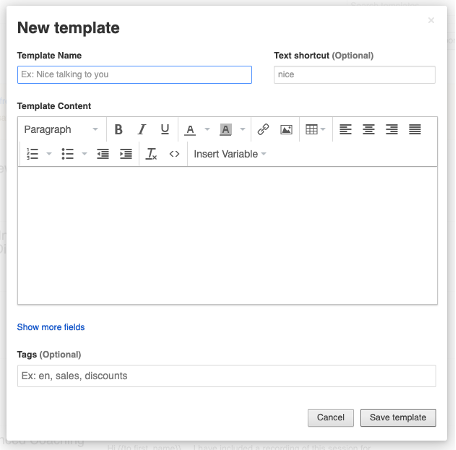Expand the Insert Variable dropdown
Image resolution: width=456 pixels, height=450 pixels.
[230, 154]
